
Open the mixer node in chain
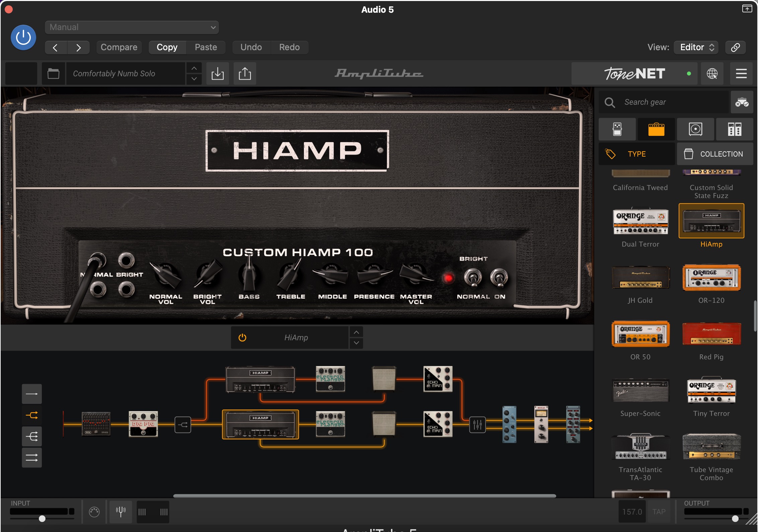pyautogui.click(x=477, y=425)
